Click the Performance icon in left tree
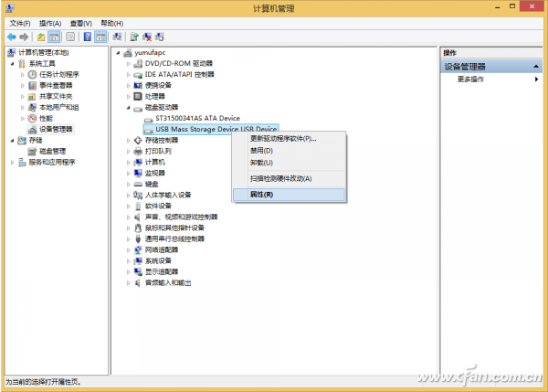Viewport: 548px width, 392px height. pos(32,118)
